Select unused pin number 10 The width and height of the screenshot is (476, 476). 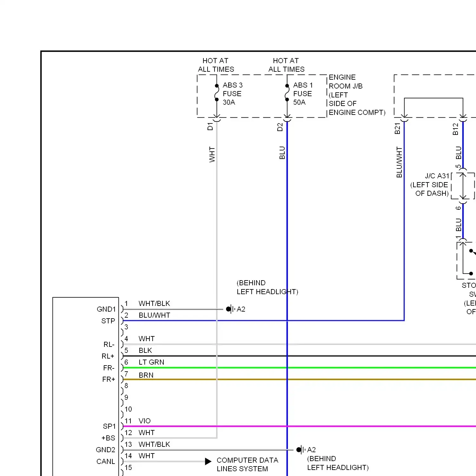click(128, 409)
